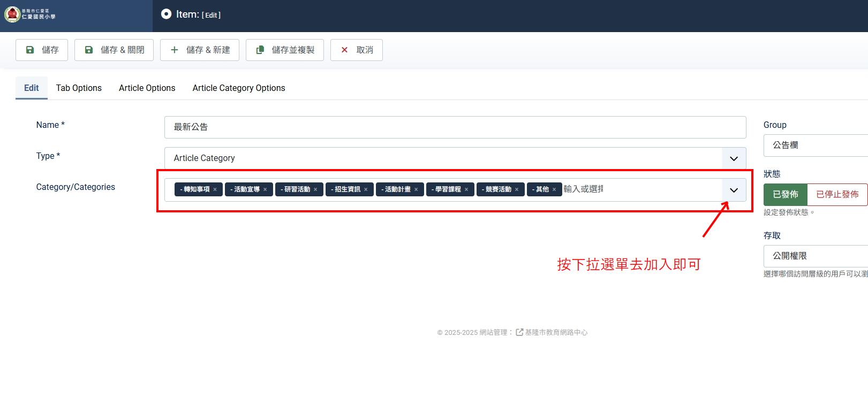Viewport: 868px width, 398px height.
Task: Remove the 其他 category tag
Action: tap(554, 189)
